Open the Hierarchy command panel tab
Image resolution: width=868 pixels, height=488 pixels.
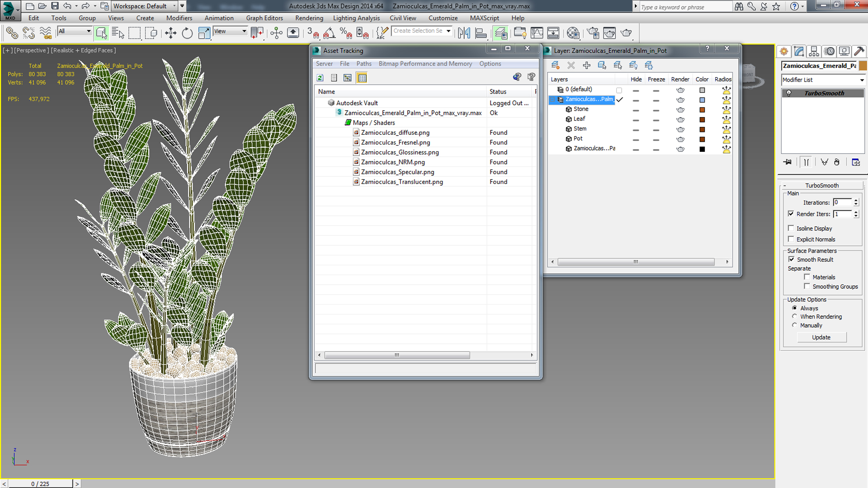tap(814, 51)
